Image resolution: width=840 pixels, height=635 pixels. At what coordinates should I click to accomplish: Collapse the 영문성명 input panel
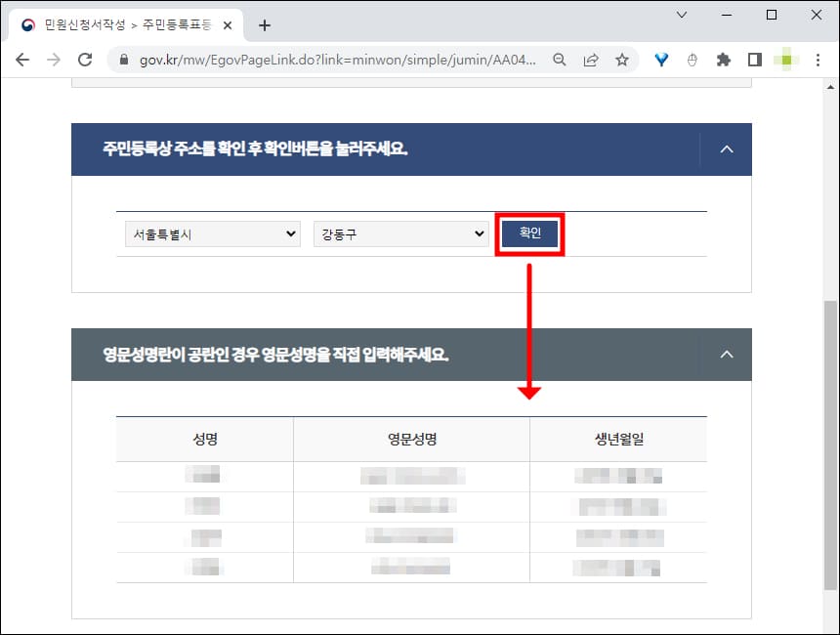726,354
